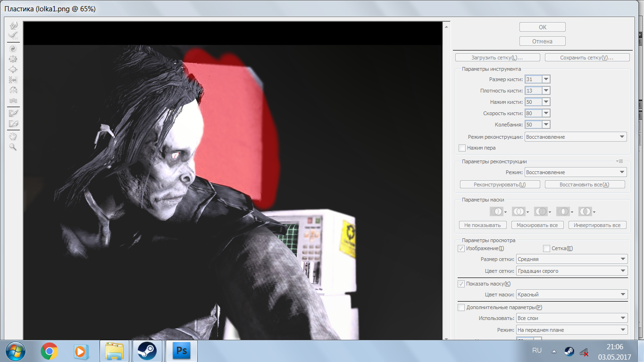Enable the Дополнительные параметры checkbox

[x=461, y=307]
